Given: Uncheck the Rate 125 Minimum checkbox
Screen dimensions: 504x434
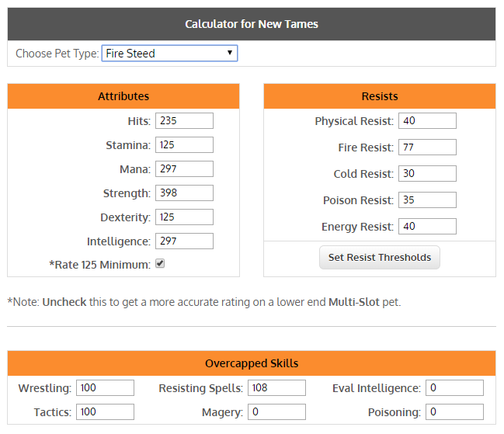Looking at the screenshot, I should point(160,263).
